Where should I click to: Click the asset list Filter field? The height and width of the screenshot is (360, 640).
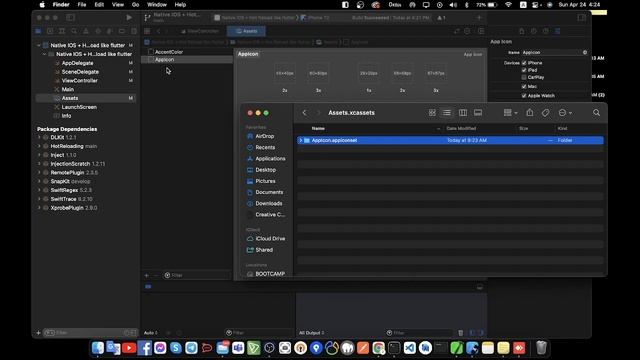(197, 275)
